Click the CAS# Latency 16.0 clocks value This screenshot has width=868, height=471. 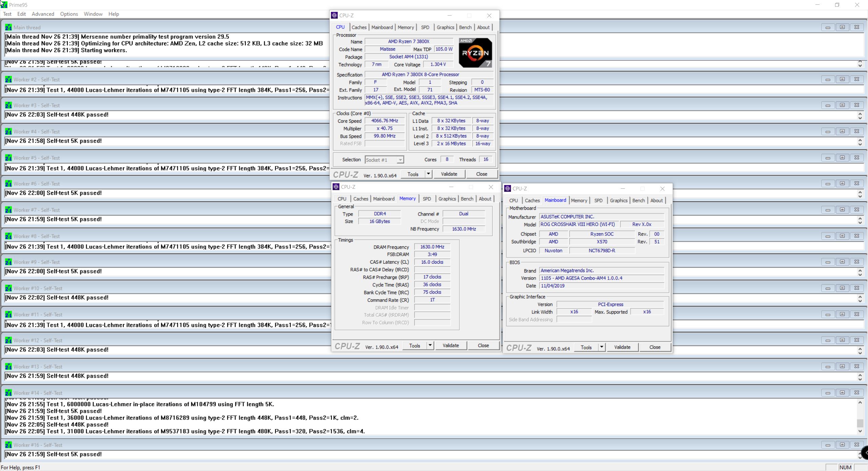432,262
